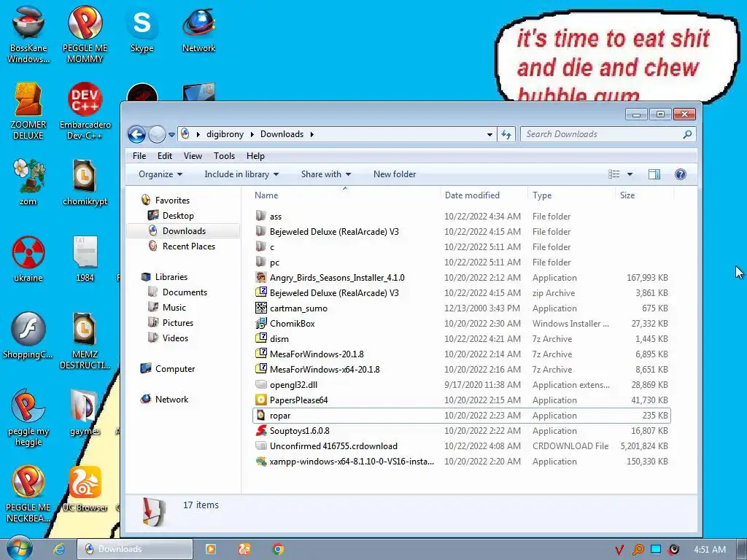Screen dimensions: 747x560
Task: Open Google Chrome from the taskbar
Action: click(278, 549)
